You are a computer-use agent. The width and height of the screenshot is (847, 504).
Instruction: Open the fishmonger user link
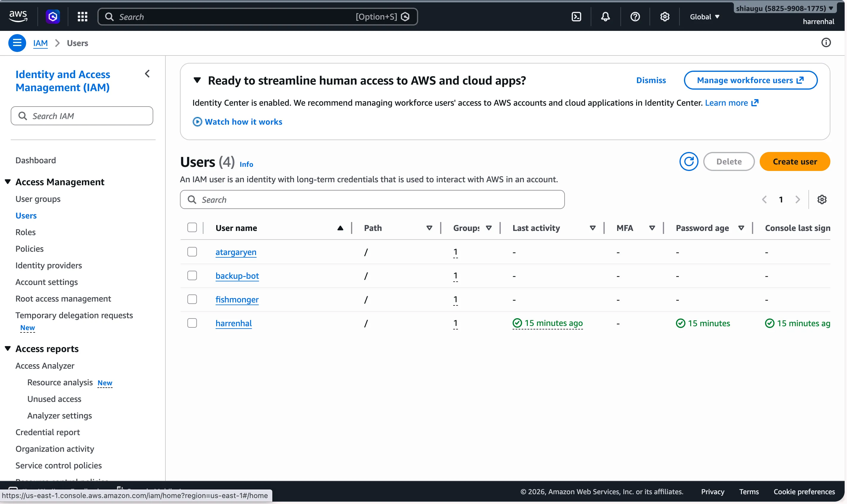[x=237, y=299]
